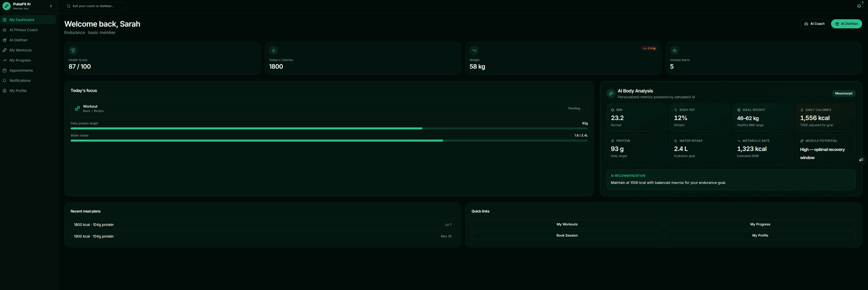Image resolution: width=868 pixels, height=290 pixels.
Task: Click the '1,323 kcal' metabolic rate value
Action: pyautogui.click(x=752, y=149)
